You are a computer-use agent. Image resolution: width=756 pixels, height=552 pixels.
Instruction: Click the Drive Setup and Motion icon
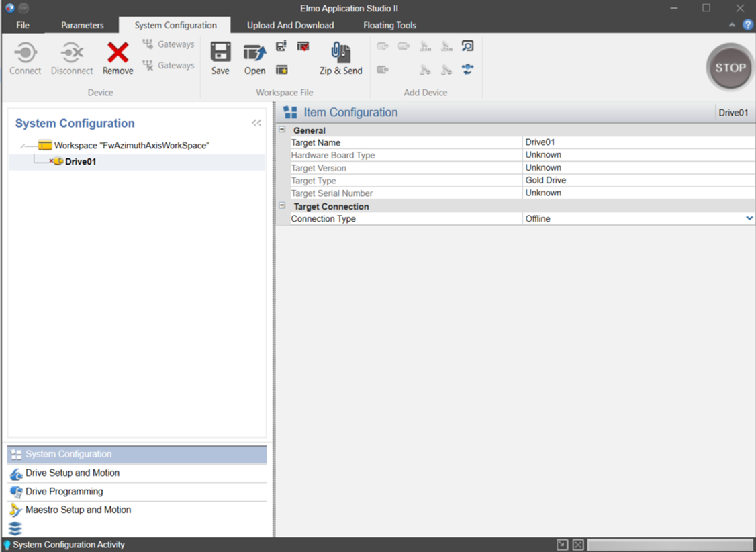coord(16,474)
